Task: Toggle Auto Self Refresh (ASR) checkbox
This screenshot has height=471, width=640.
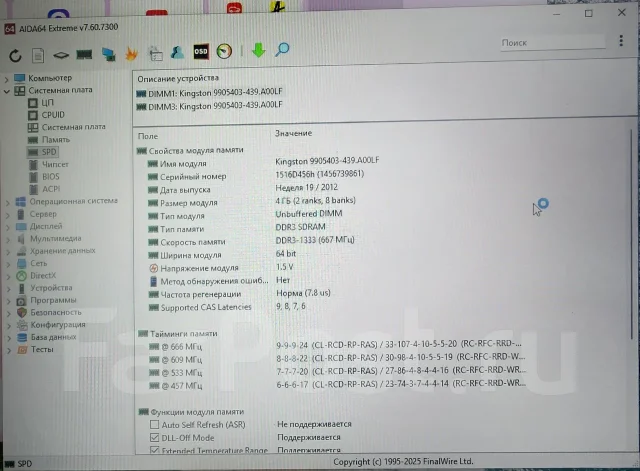Action: click(x=154, y=425)
